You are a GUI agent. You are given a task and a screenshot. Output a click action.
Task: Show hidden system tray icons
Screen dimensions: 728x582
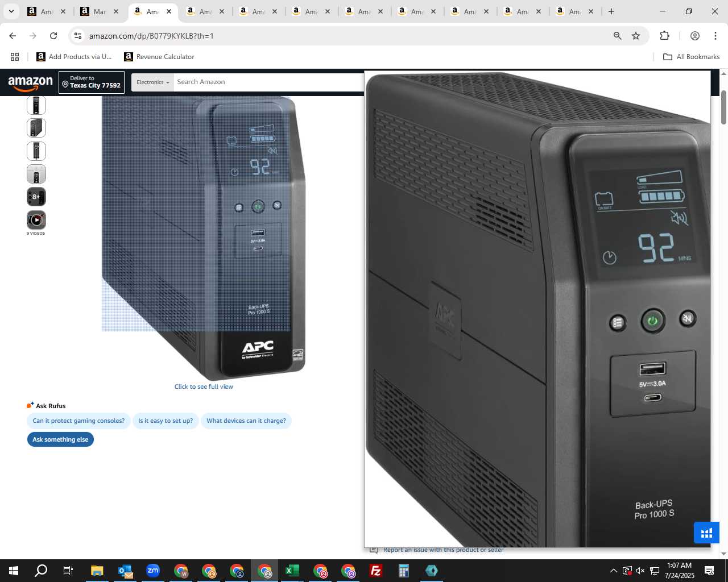(x=613, y=571)
